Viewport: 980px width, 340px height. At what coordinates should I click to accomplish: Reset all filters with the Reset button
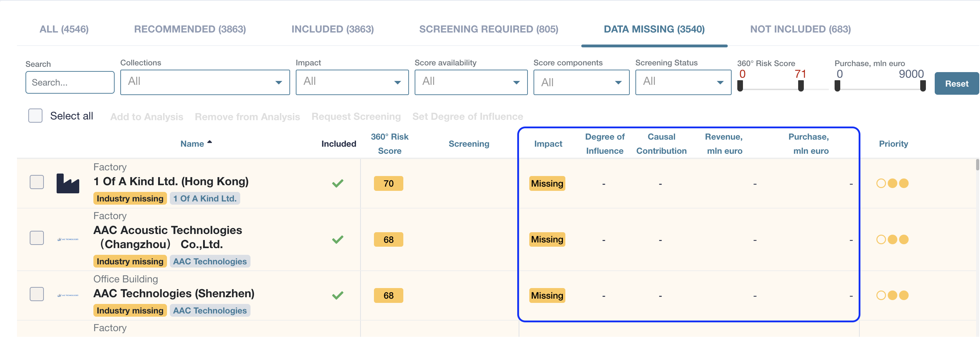pos(956,83)
